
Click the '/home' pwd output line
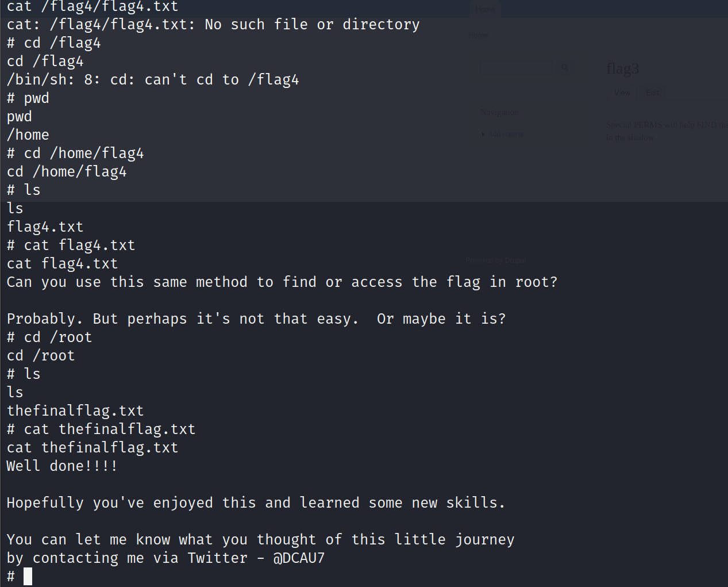pos(28,135)
